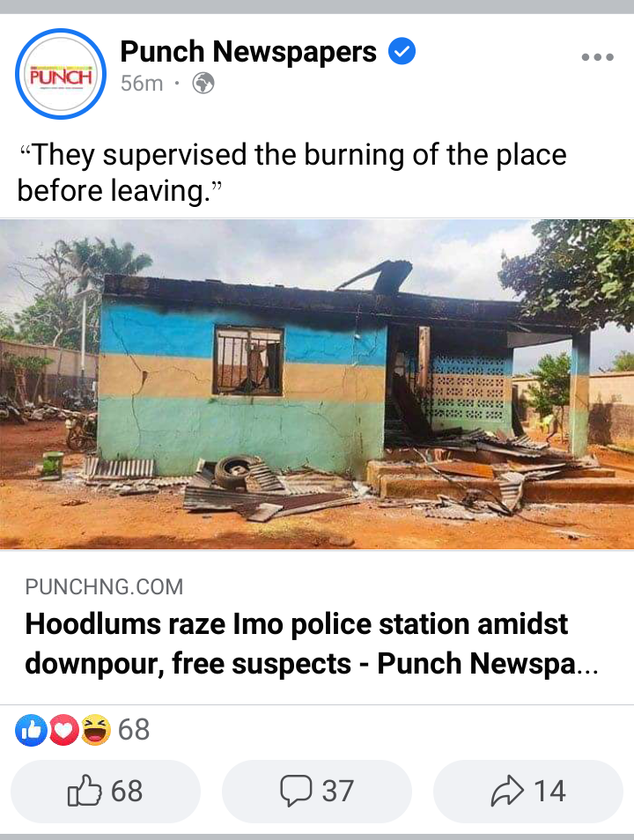
Task: Tap the laughing Haha reaction icon
Action: 96,730
